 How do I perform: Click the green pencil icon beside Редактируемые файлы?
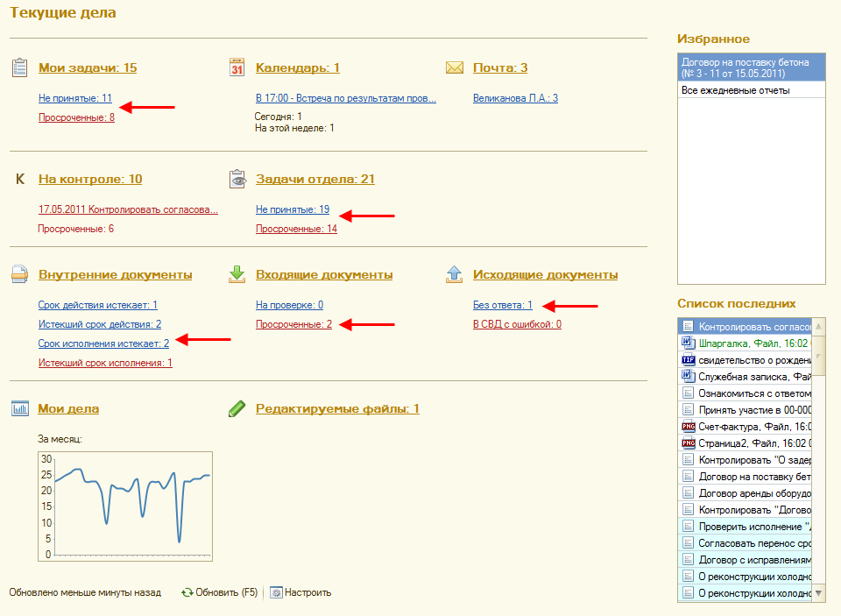[237, 408]
